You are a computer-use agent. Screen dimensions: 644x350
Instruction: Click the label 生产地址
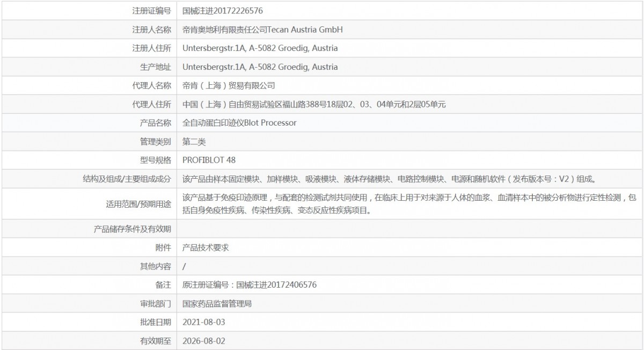156,67
